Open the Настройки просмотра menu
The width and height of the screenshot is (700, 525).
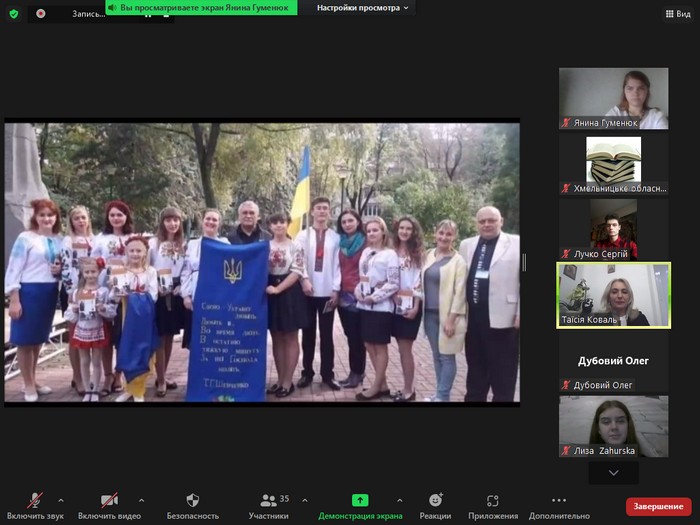coord(363,8)
